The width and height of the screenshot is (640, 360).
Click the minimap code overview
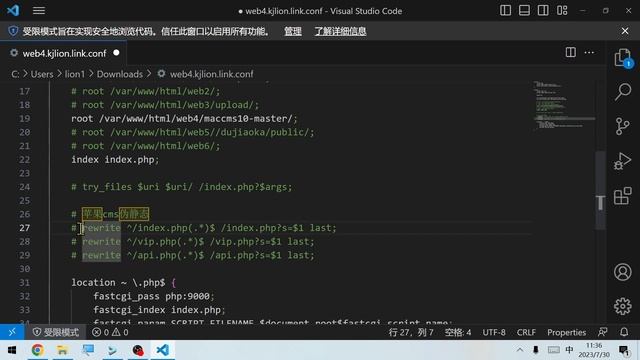563,105
